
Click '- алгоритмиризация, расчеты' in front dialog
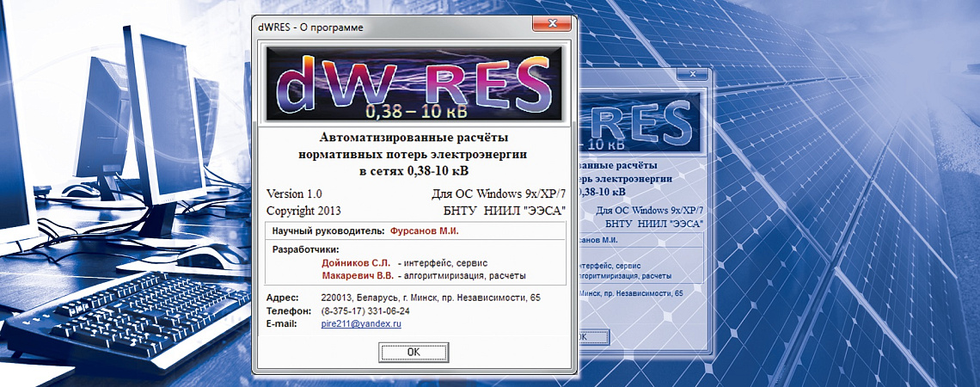point(463,275)
